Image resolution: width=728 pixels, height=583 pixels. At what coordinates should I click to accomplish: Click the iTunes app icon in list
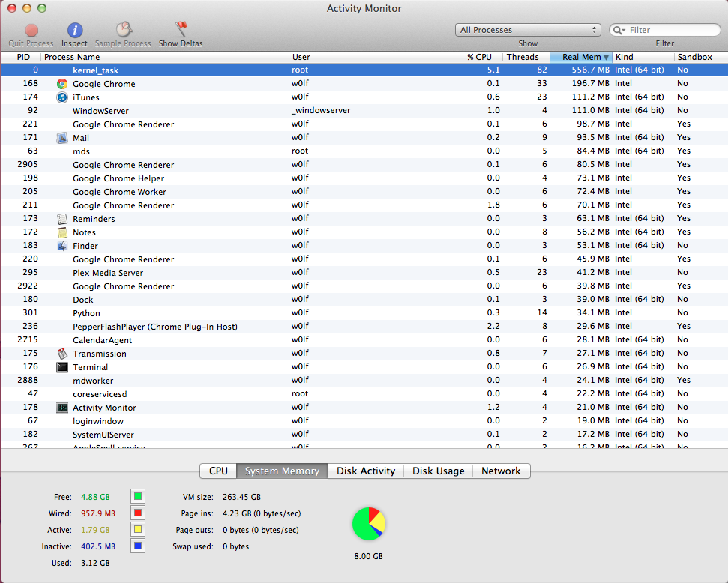coord(62,97)
